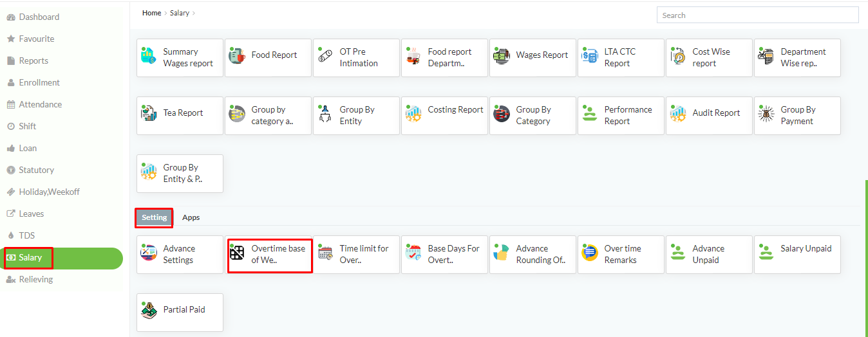The image size is (868, 337).
Task: Click the OT Pre Intimation label
Action: click(359, 57)
